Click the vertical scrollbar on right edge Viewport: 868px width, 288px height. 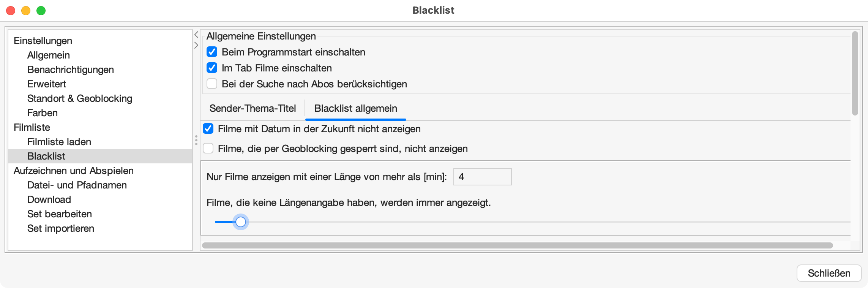click(x=855, y=73)
